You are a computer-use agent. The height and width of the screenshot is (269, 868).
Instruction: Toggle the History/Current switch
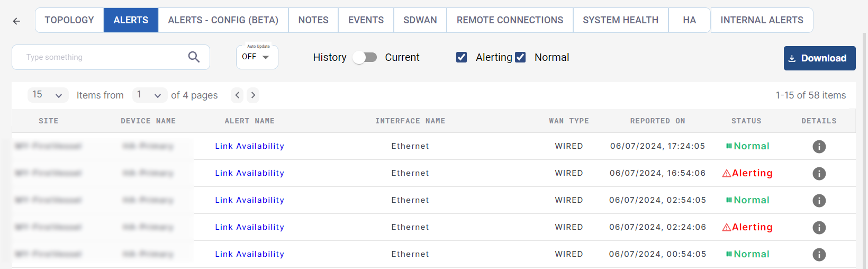[x=365, y=57]
